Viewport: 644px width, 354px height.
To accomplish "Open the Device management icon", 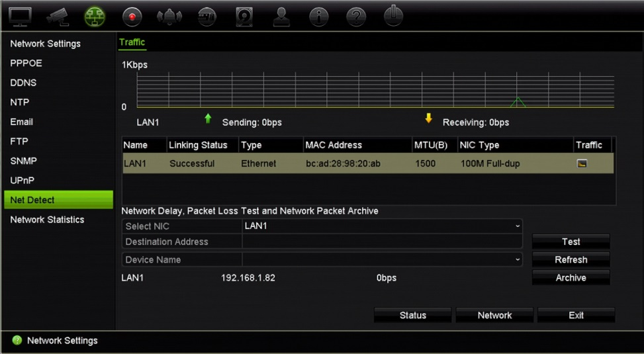I will click(x=207, y=17).
